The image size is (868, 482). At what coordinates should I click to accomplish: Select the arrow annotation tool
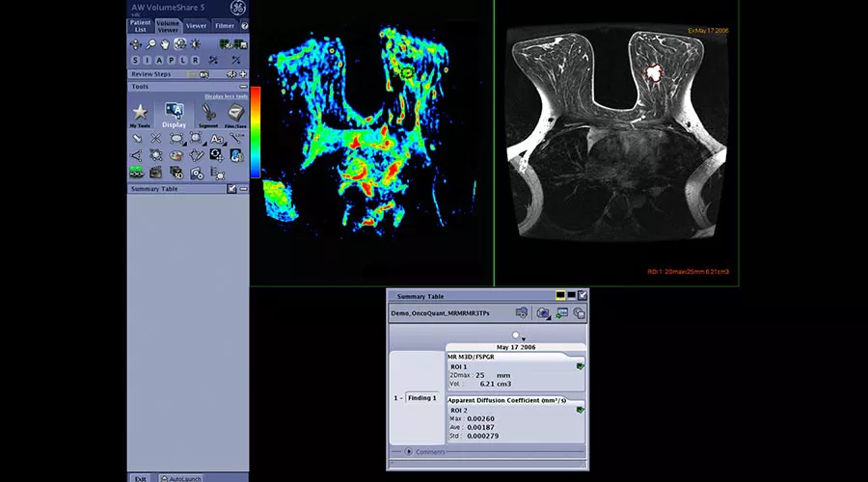point(137,139)
